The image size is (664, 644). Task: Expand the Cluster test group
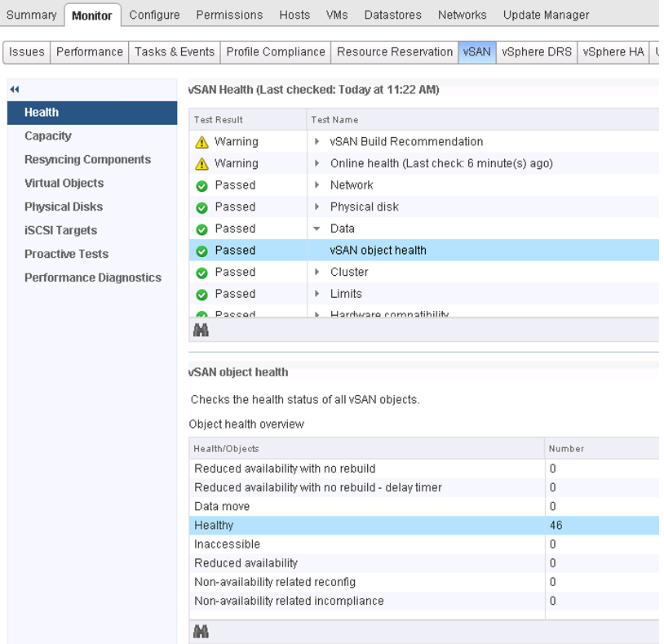pyautogui.click(x=317, y=272)
